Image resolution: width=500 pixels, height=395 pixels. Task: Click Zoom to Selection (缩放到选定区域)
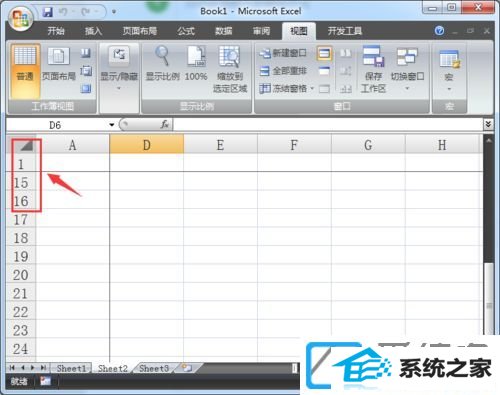230,69
